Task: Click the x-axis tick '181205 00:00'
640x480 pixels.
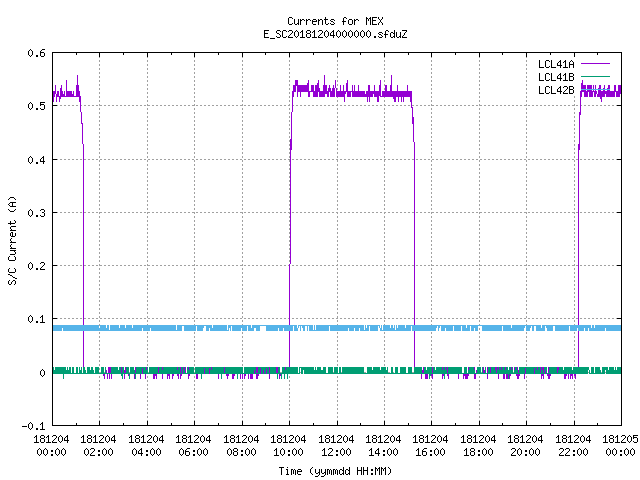Action: click(x=620, y=446)
